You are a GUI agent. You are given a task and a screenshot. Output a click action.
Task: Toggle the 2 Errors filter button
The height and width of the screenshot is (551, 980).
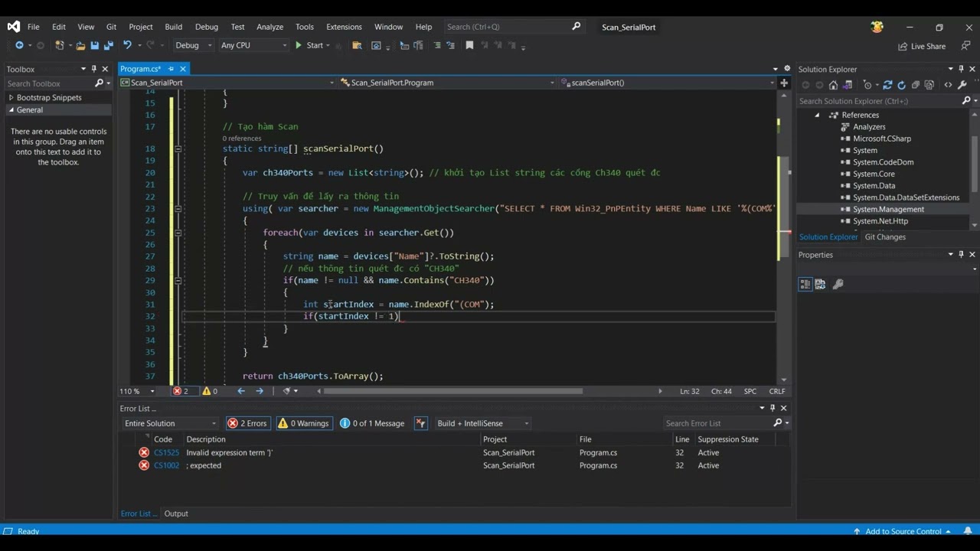tap(248, 423)
